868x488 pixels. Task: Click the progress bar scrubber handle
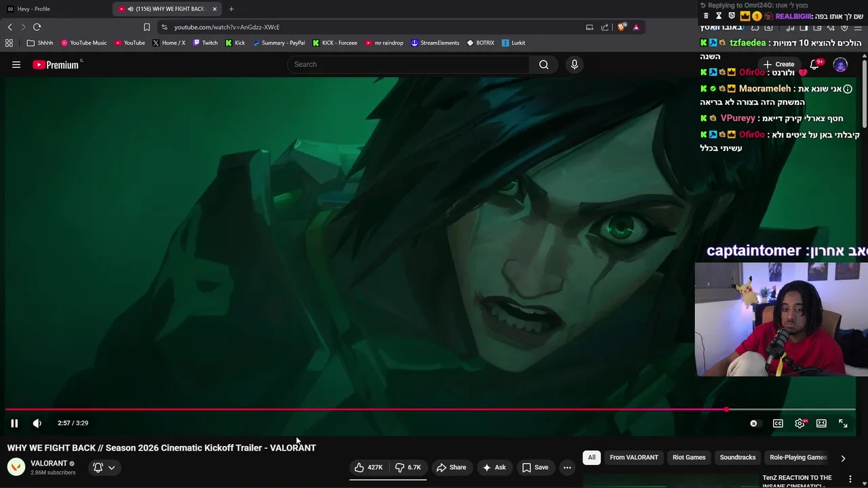(726, 409)
